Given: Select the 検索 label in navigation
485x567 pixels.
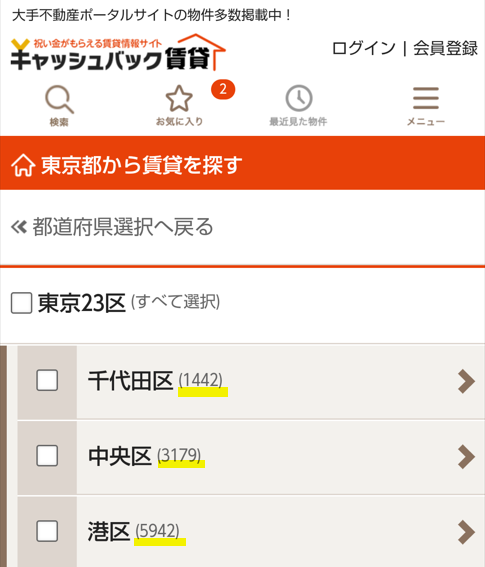Looking at the screenshot, I should pyautogui.click(x=59, y=122).
